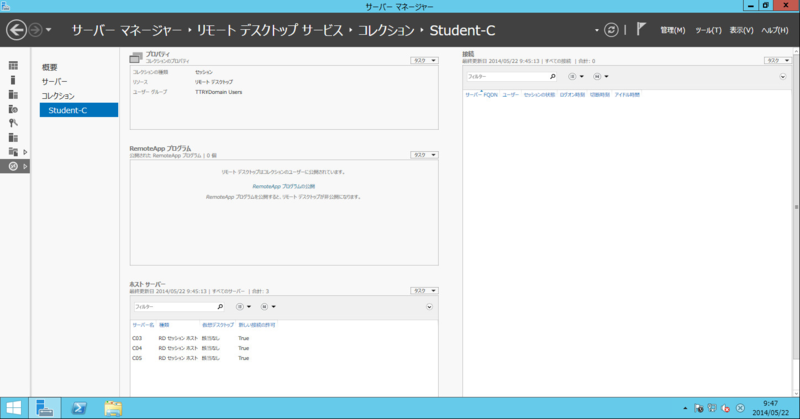
Task: Click リモート デスクトップ サービス in the breadcrumb
Action: click(270, 31)
